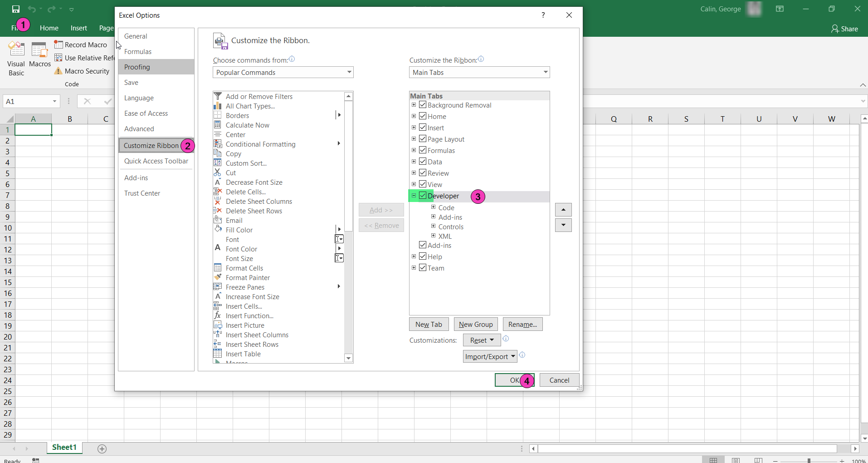Uncheck the Insert tab checkbox

coord(423,128)
